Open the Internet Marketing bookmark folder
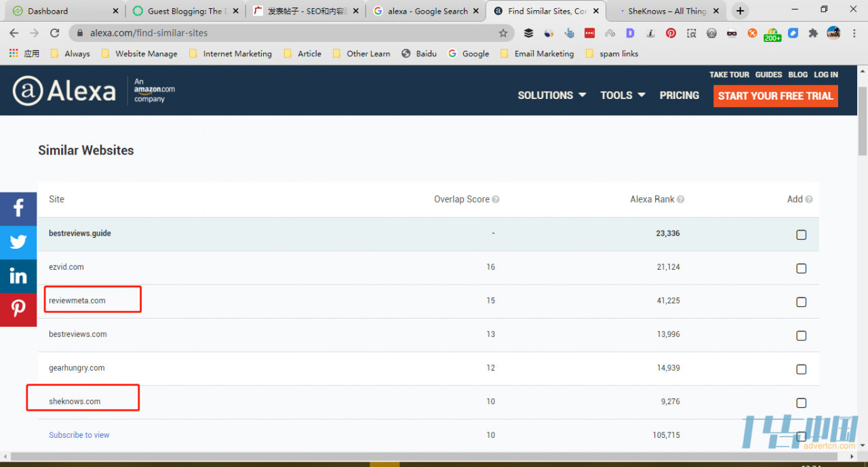Screen dimensions: 868x467 pos(231,54)
